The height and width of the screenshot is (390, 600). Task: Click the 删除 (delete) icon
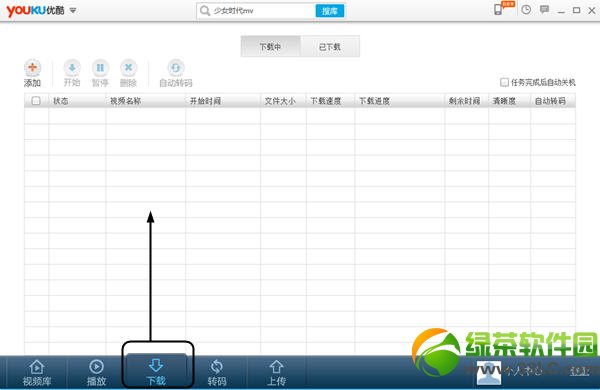click(129, 68)
